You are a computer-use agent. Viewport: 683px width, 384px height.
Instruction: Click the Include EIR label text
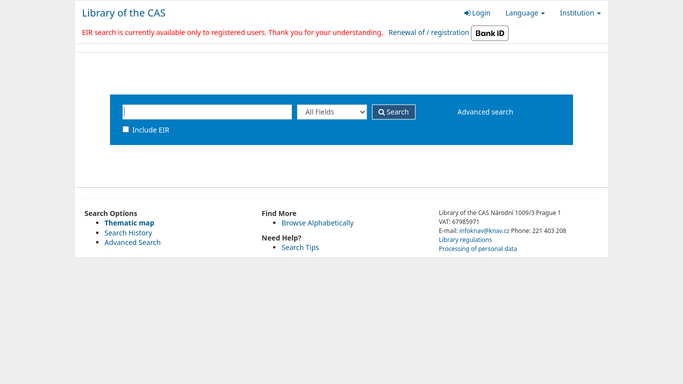151,130
